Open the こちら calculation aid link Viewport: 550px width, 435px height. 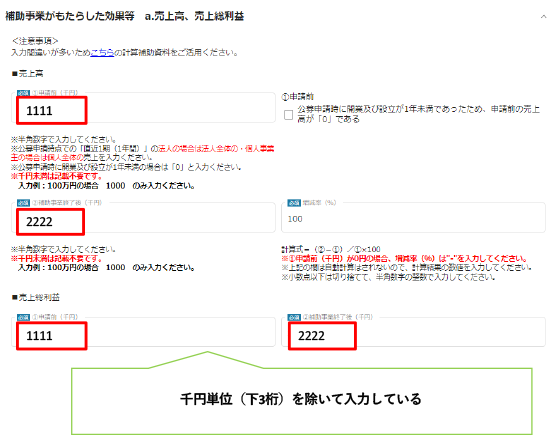[102, 53]
